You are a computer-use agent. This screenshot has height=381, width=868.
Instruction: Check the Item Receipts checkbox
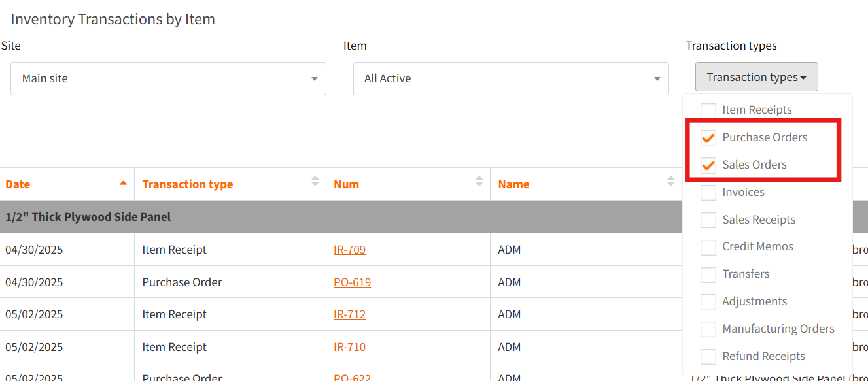point(708,110)
